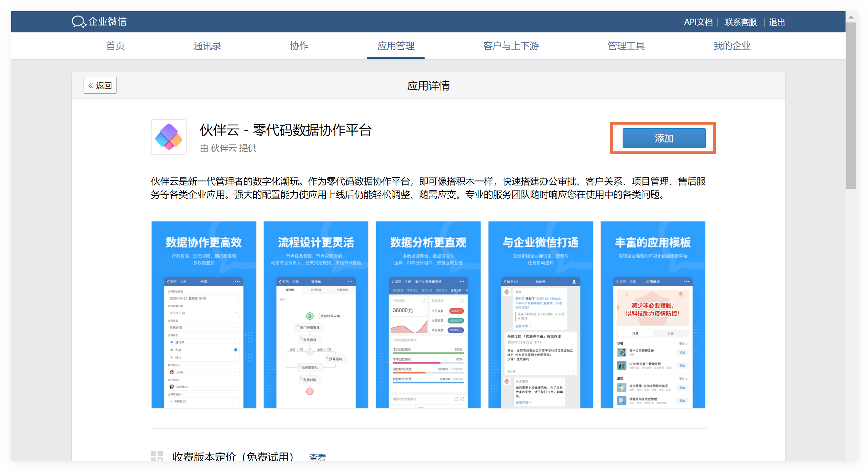Open the 数据协作更高效 screenshot

click(203, 315)
